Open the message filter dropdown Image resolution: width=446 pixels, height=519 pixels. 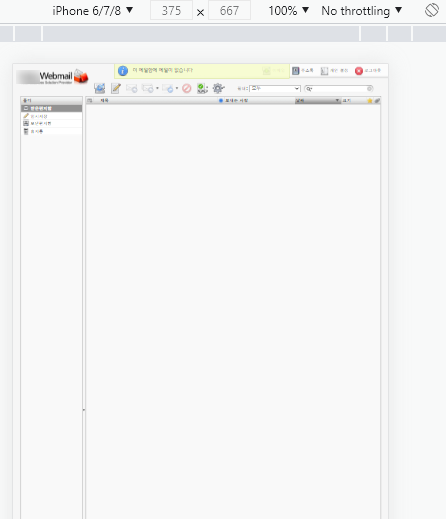pos(275,88)
